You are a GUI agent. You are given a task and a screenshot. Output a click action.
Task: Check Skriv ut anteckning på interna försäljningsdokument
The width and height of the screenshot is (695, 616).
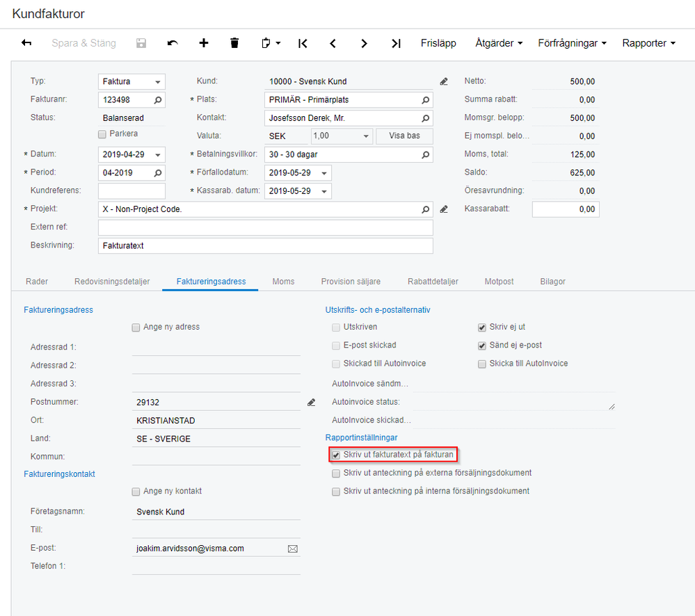336,492
